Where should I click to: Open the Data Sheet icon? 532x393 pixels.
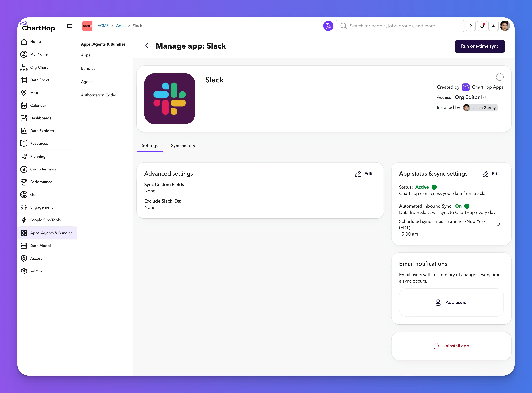24,80
